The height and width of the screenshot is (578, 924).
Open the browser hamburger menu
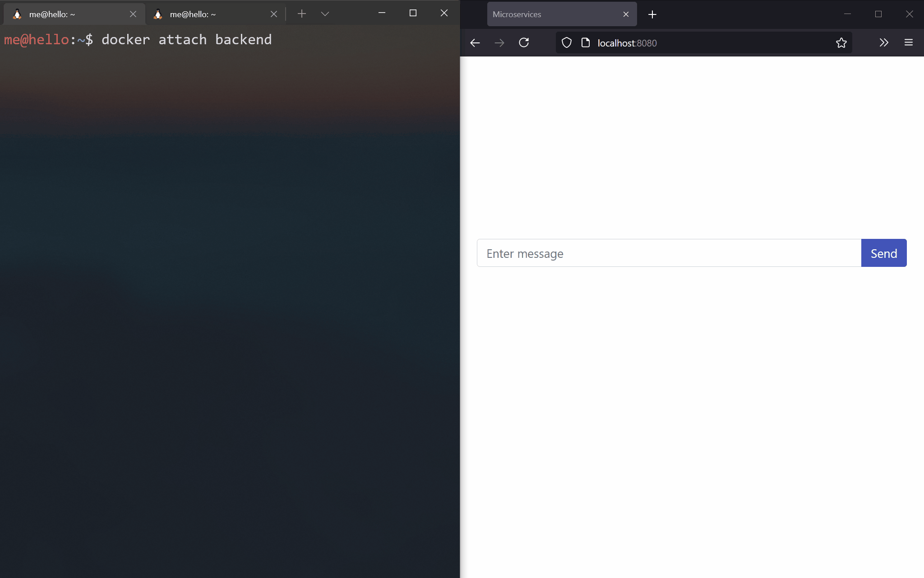pos(908,43)
